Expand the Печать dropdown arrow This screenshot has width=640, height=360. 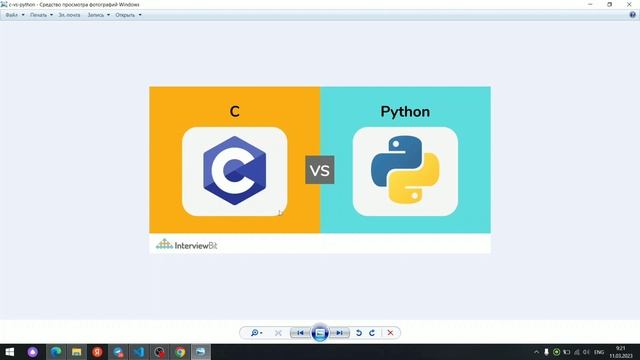pyautogui.click(x=51, y=15)
